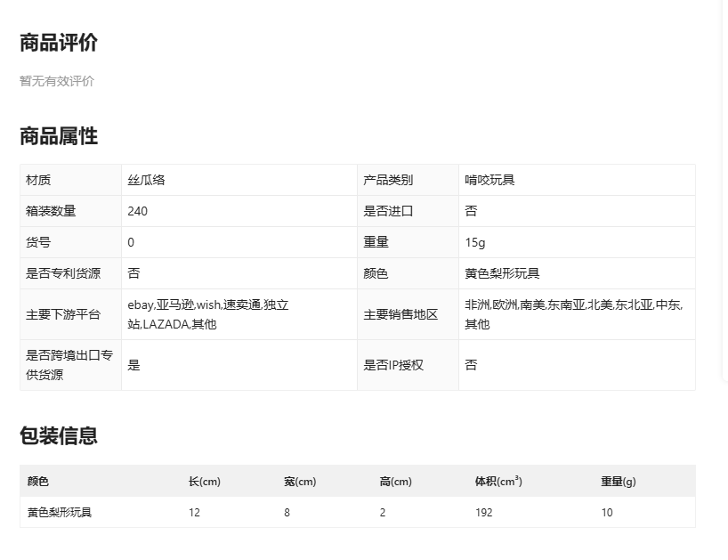Click the 啃咬玩具 category value
728x560 pixels.
tap(489, 180)
